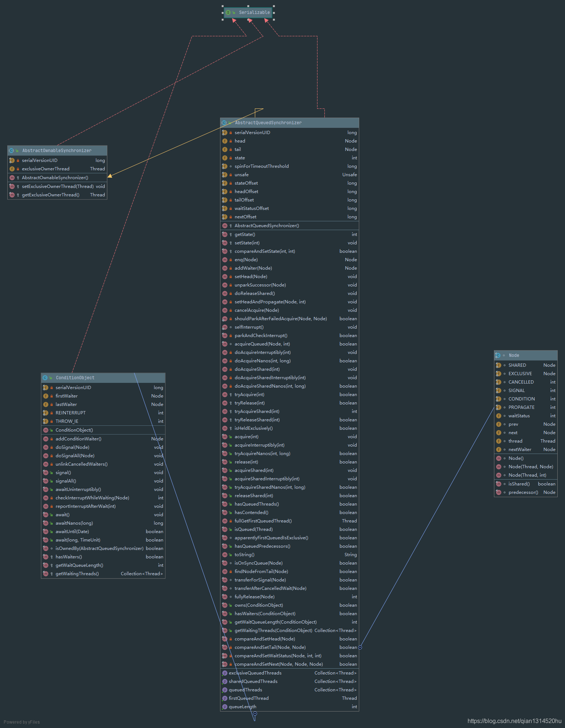
Task: Click method icon beside getWaitingThreads()
Action: click(x=45, y=574)
